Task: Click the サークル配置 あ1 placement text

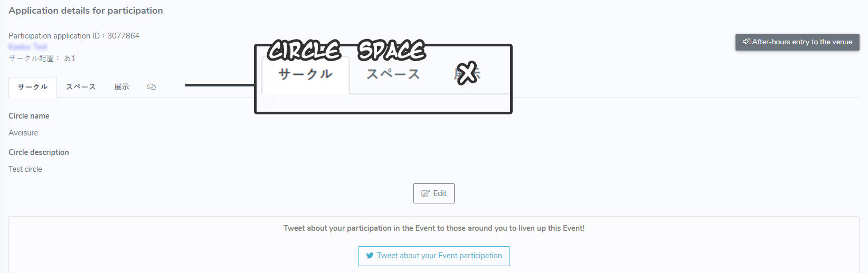Action: 42,58
